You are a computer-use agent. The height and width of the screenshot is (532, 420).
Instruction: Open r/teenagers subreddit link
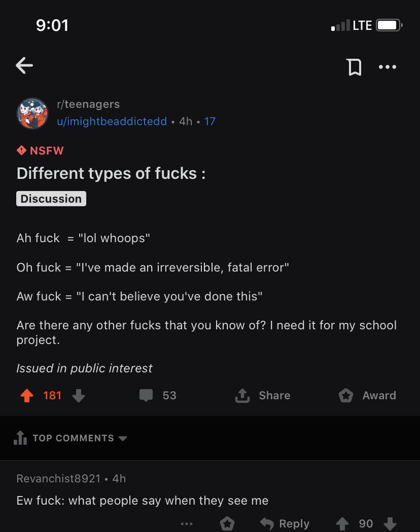click(88, 104)
